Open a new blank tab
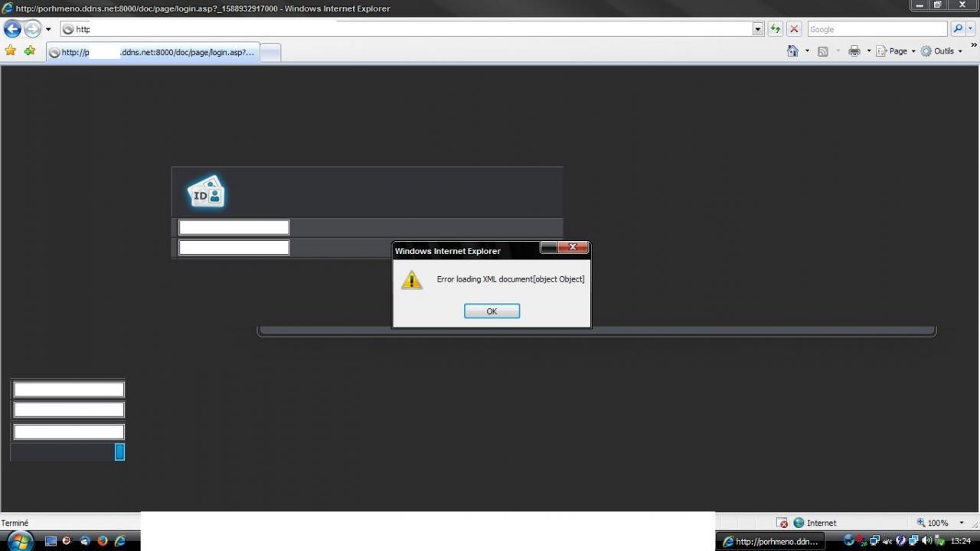980x551 pixels. (x=270, y=52)
